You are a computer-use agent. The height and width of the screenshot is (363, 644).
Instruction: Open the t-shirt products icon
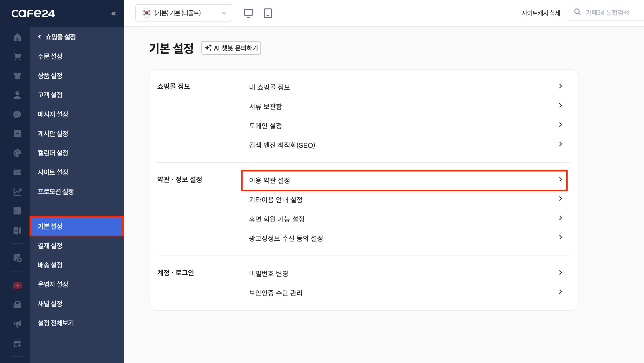click(x=17, y=76)
